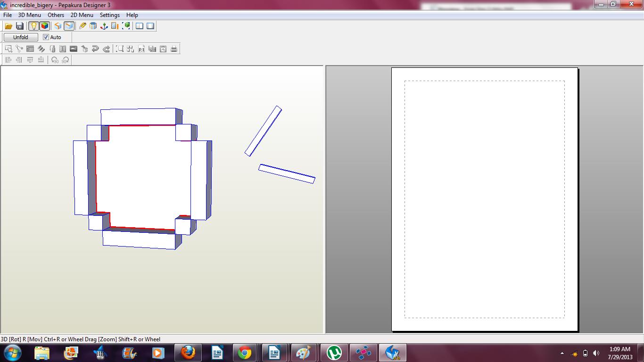Click the 3D axis arrows icon

[104, 26]
